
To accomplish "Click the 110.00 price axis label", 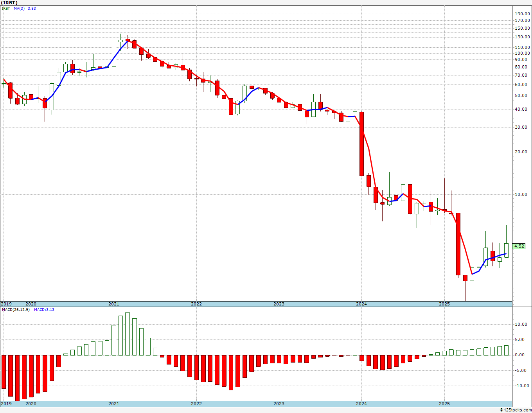I will (x=522, y=47).
